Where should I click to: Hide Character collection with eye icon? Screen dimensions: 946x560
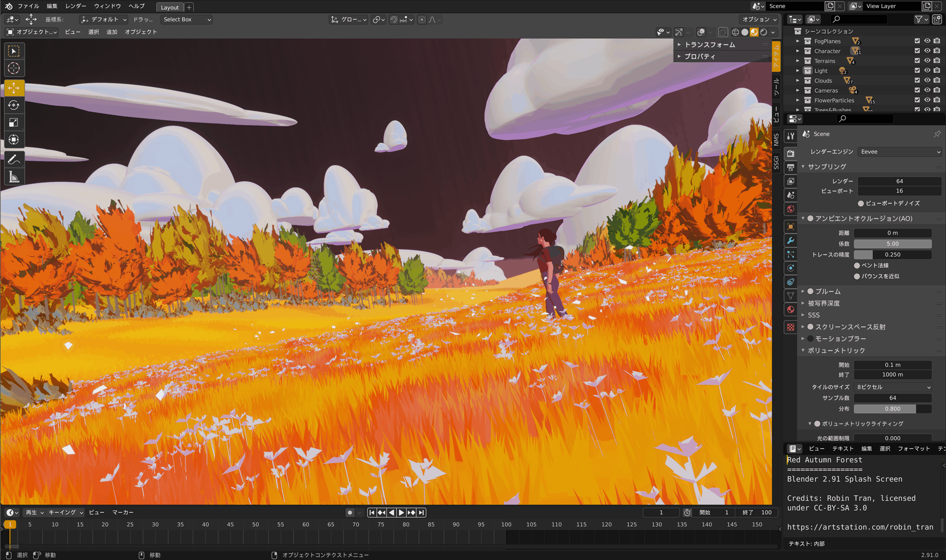click(x=927, y=51)
